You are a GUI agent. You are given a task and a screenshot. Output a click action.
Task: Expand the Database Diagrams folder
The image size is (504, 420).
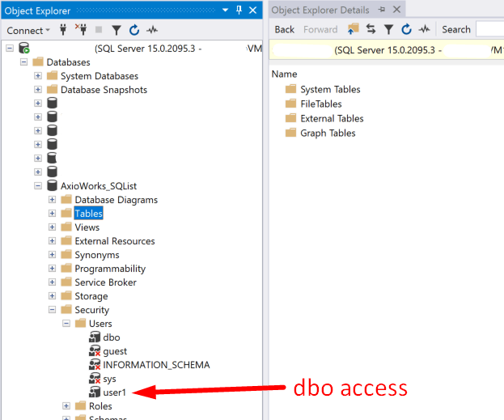tap(52, 199)
